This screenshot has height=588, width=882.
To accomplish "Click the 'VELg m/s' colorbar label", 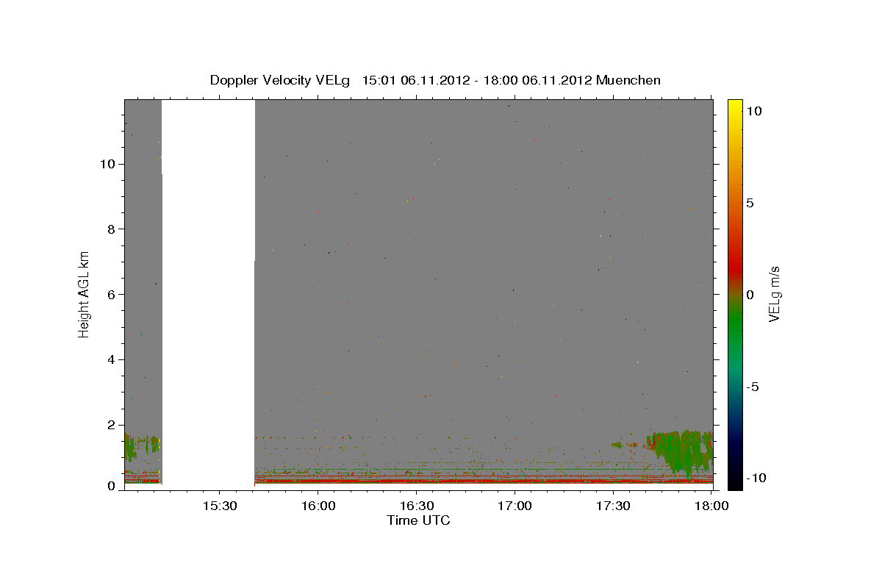I will [775, 294].
